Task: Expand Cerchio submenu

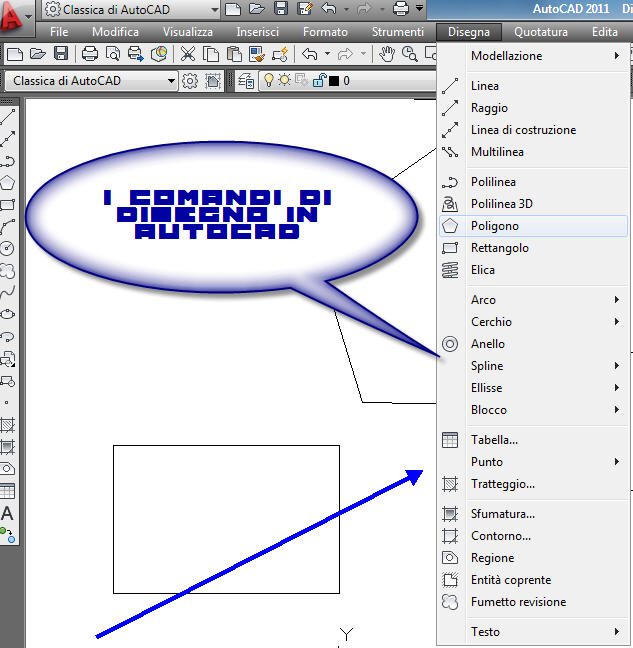Action: click(x=534, y=322)
